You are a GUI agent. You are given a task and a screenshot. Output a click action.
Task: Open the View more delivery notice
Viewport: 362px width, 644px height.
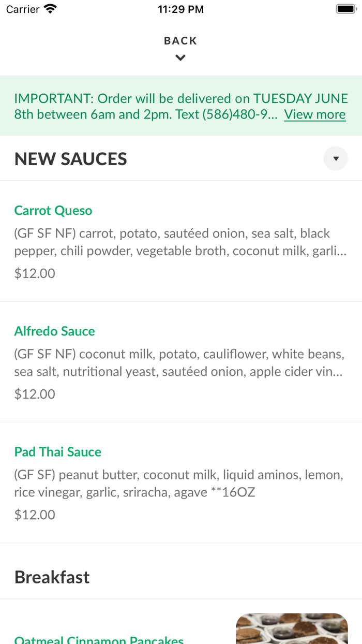[x=314, y=114]
